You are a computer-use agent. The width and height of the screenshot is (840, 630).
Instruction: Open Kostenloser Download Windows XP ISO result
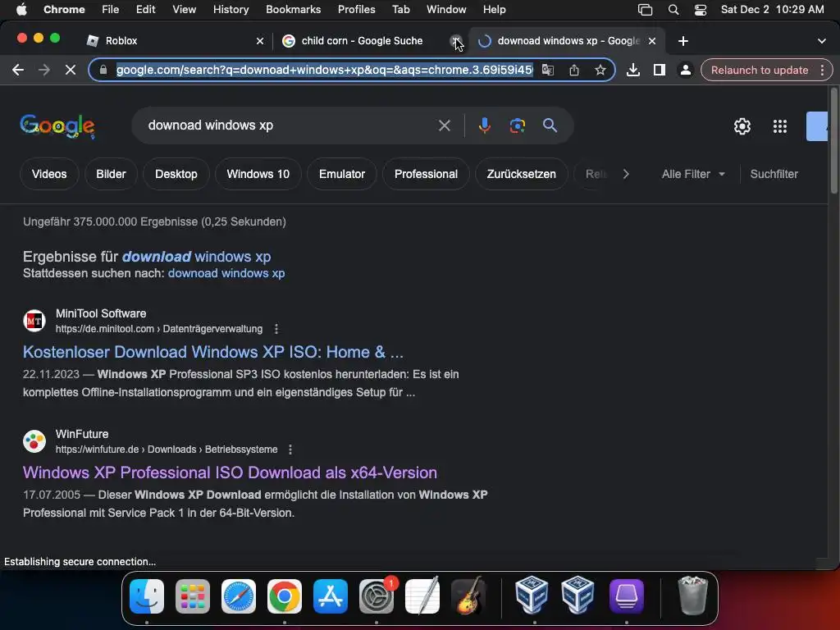213,352
